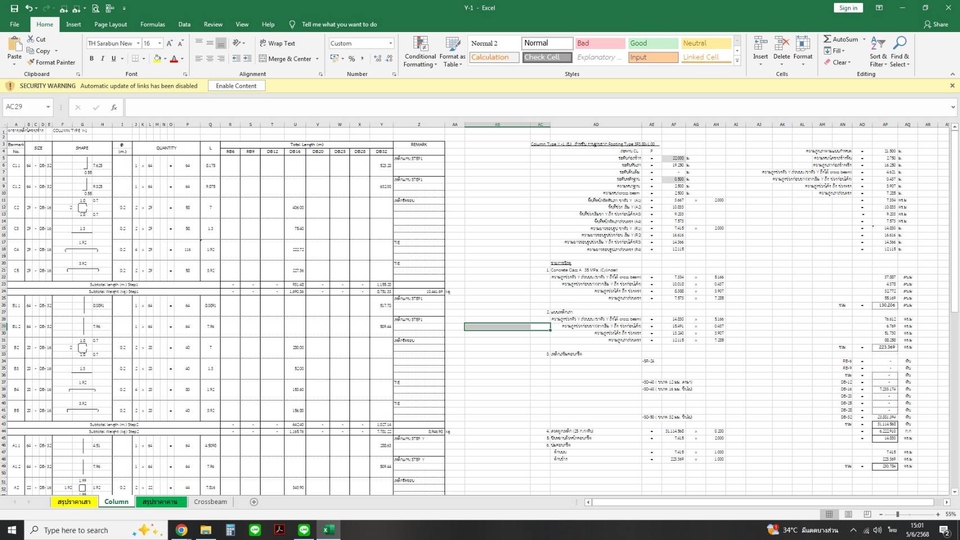Image resolution: width=960 pixels, height=540 pixels.
Task: Close the security warning bar
Action: pyautogui.click(x=952, y=86)
